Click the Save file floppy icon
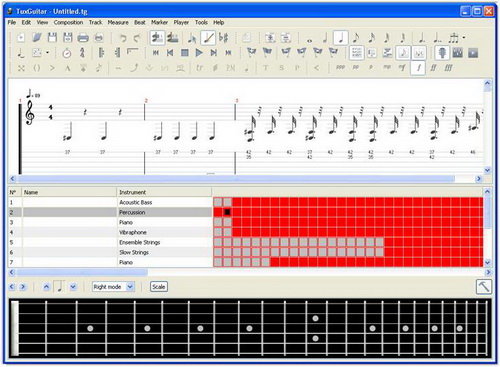This screenshot has height=367, width=500. (x=52, y=37)
